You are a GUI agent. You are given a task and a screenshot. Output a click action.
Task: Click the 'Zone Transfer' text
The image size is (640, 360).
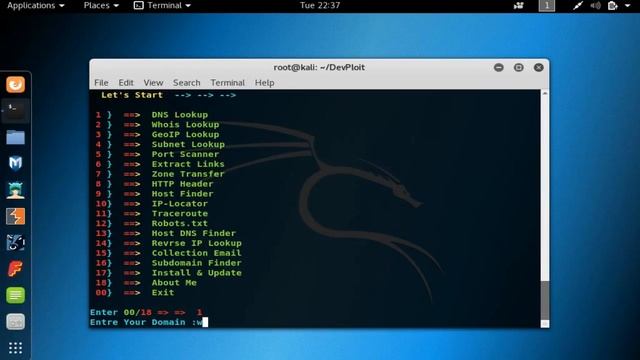188,174
